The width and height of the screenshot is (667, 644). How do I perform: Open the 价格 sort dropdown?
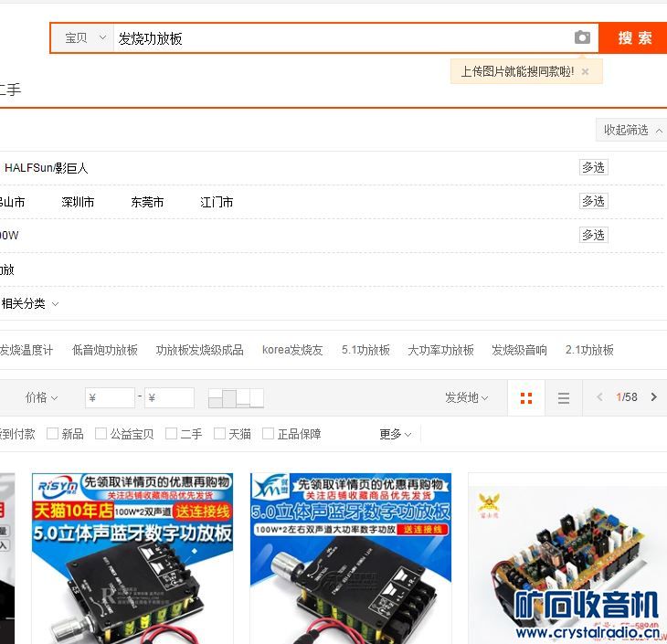[x=41, y=397]
